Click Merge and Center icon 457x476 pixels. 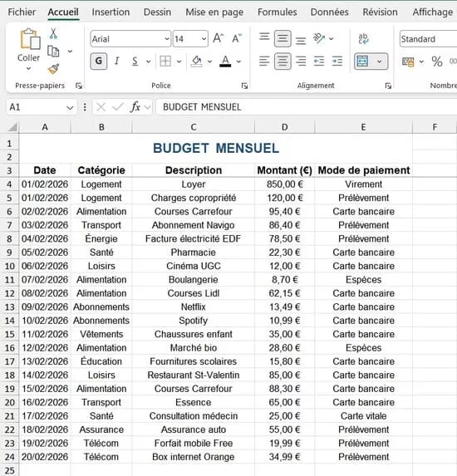click(363, 61)
